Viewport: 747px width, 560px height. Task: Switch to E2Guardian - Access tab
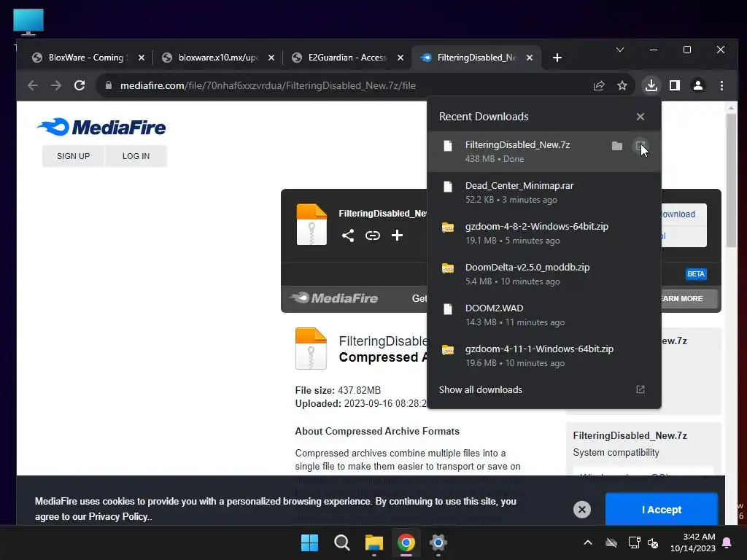tap(347, 58)
